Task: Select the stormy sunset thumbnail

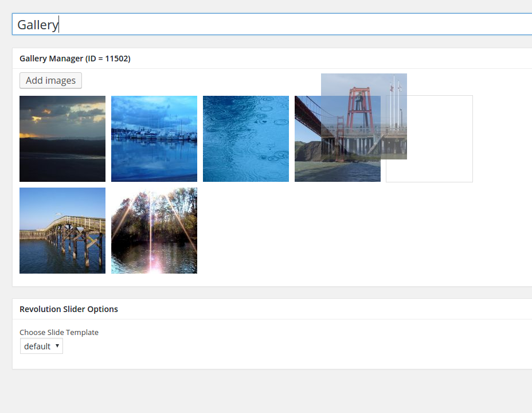Action: [x=62, y=139]
